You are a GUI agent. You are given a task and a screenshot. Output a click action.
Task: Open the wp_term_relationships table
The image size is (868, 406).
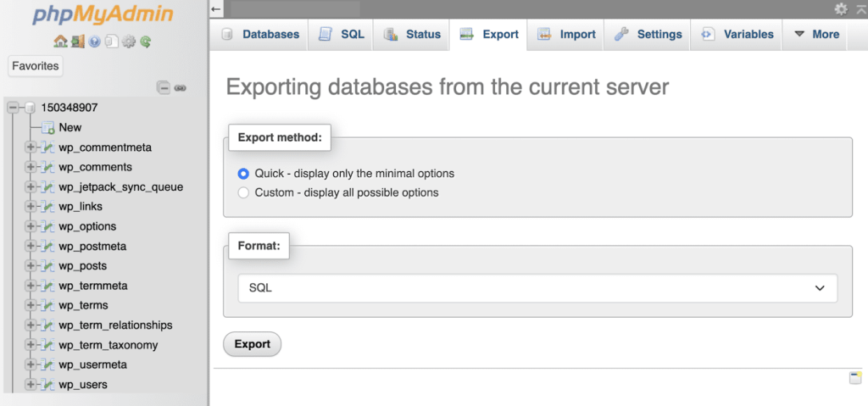pos(115,325)
